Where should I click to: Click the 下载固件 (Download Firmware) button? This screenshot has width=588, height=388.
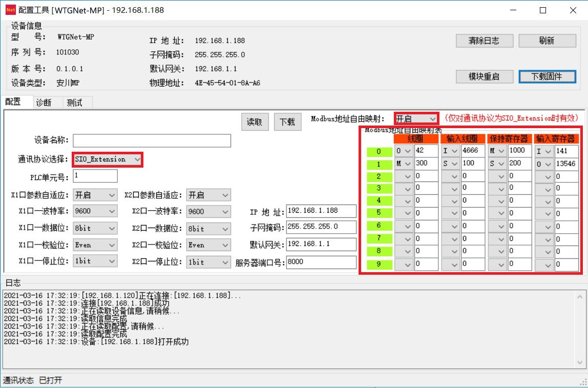pos(547,76)
